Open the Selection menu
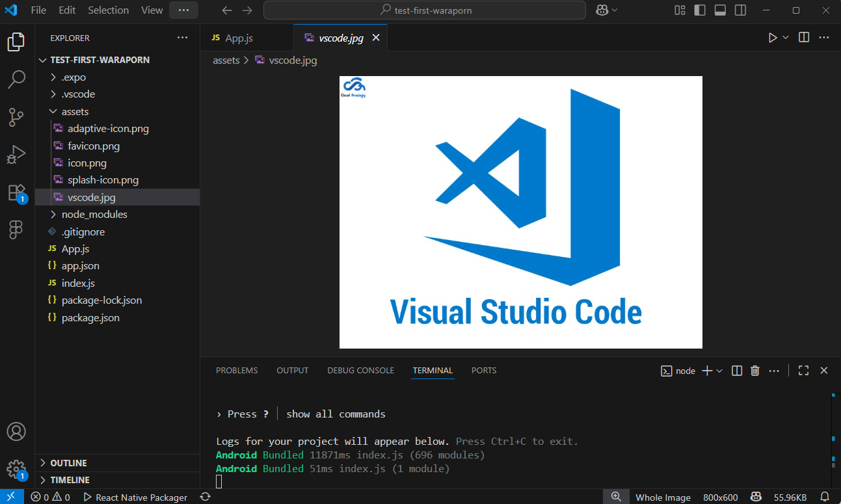 [x=108, y=10]
